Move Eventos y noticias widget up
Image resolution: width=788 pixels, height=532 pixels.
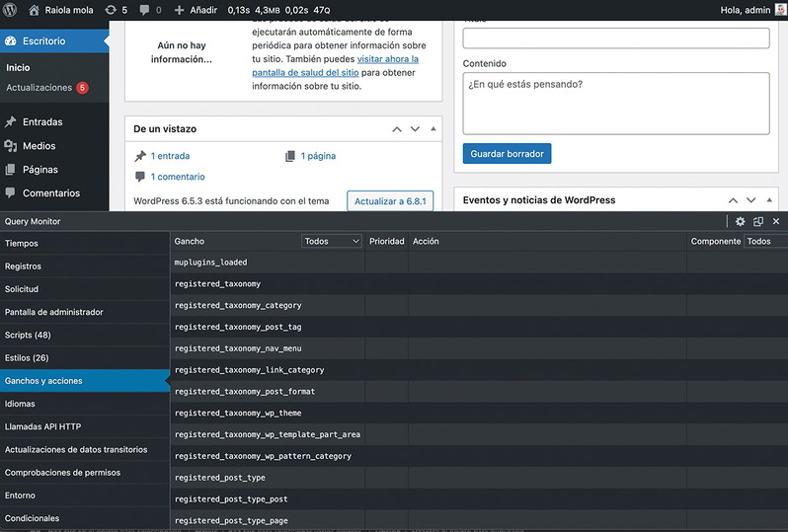pos(734,200)
